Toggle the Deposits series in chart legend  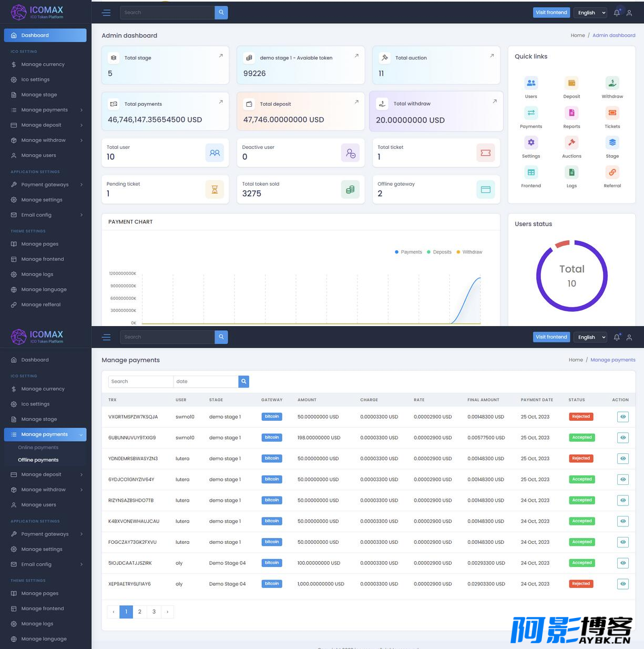439,252
